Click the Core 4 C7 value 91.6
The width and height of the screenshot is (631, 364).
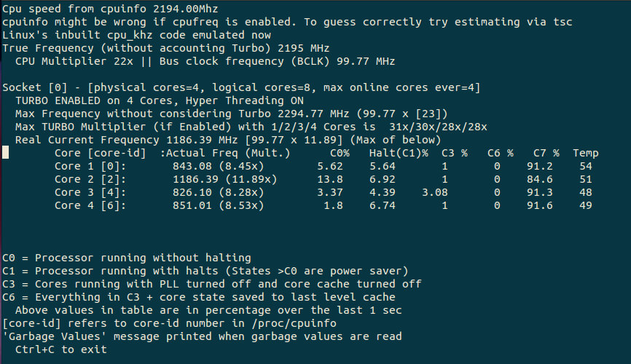(546, 205)
